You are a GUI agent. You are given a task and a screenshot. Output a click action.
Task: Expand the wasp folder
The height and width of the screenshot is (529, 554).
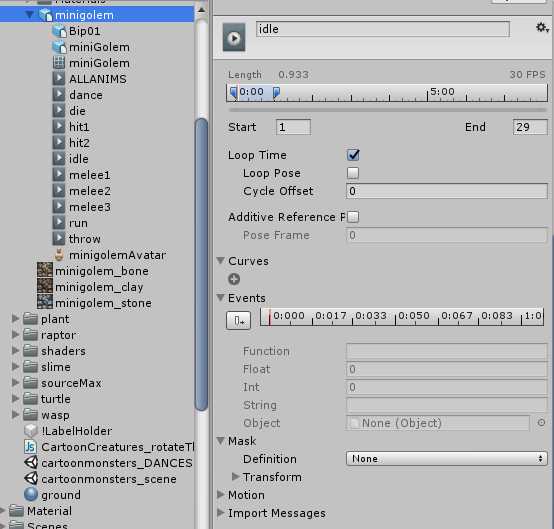pyautogui.click(x=15, y=415)
